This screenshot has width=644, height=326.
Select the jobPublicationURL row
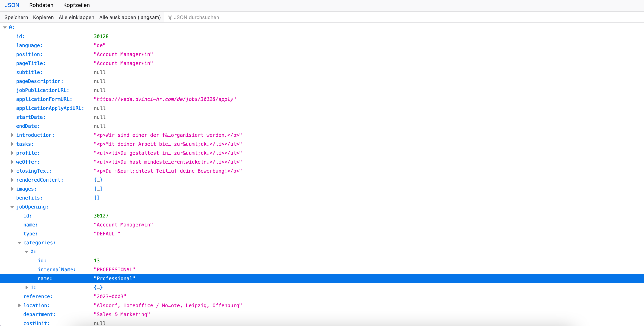click(x=322, y=90)
